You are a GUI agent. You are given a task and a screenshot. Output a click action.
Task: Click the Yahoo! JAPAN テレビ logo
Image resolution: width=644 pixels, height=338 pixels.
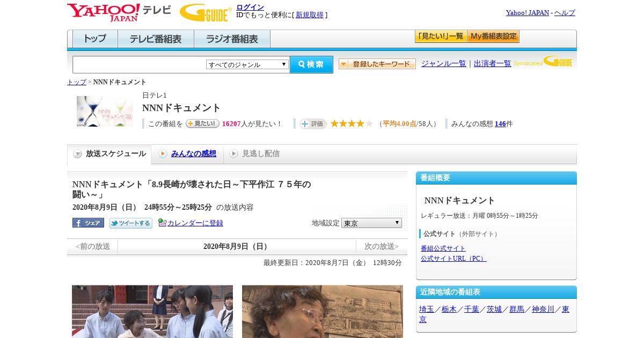tap(119, 12)
